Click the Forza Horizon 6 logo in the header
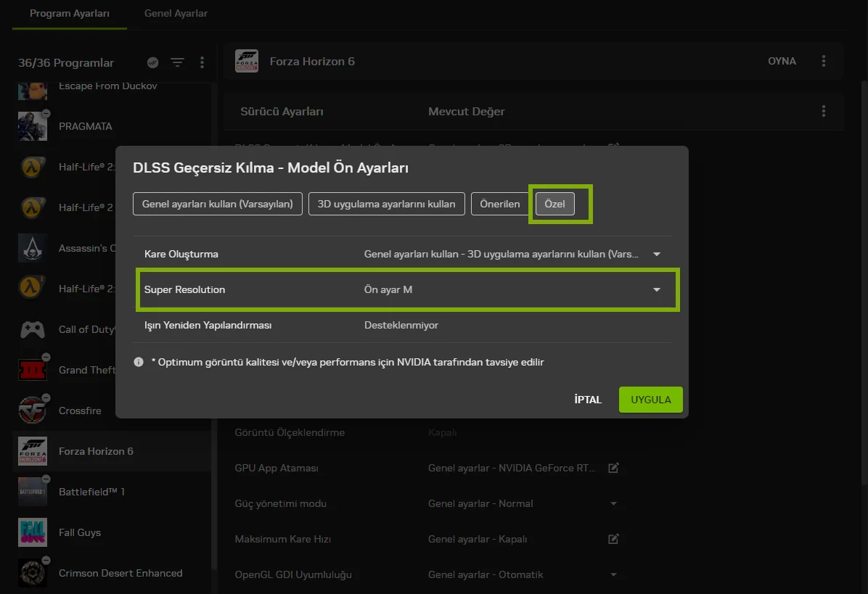Viewport: 868px width, 594px height. [x=246, y=61]
